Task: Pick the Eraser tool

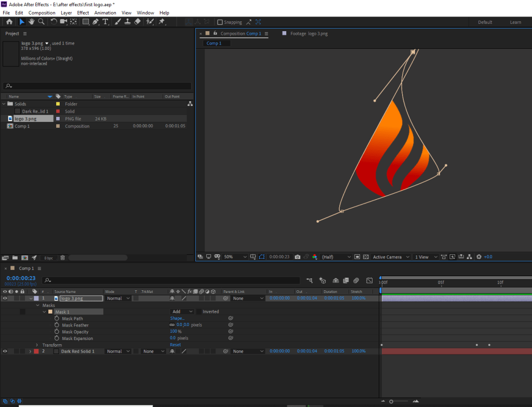Action: [x=137, y=22]
